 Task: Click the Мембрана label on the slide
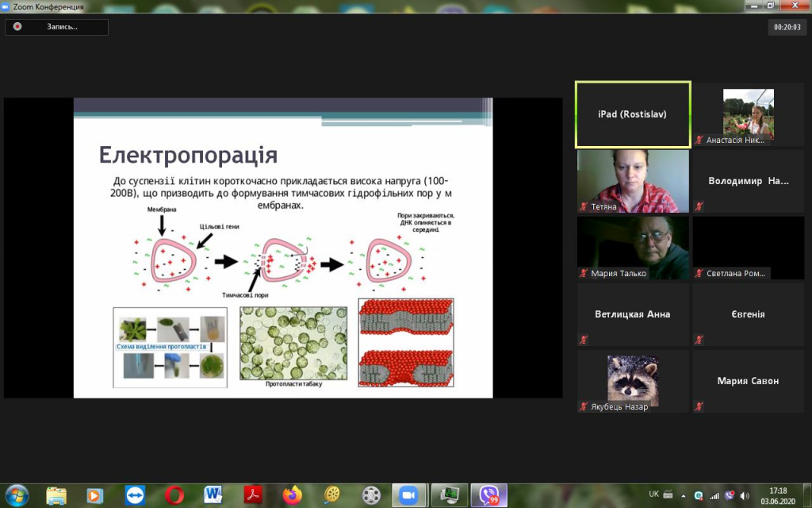(x=162, y=210)
